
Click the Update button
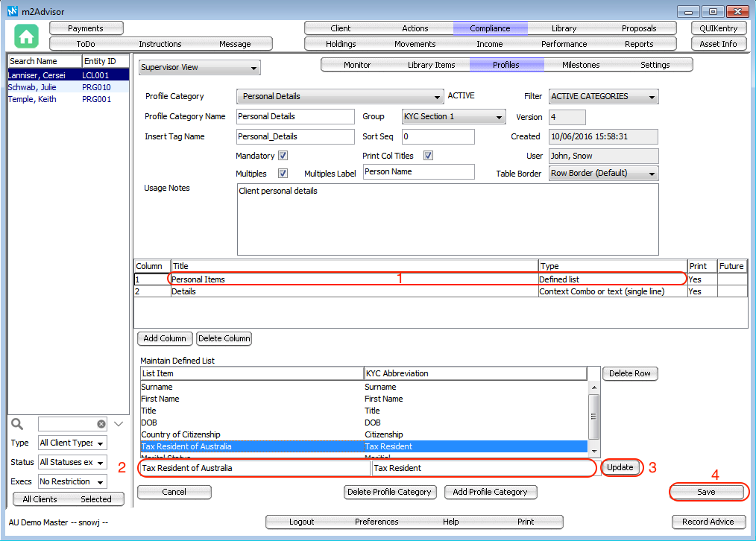click(620, 468)
